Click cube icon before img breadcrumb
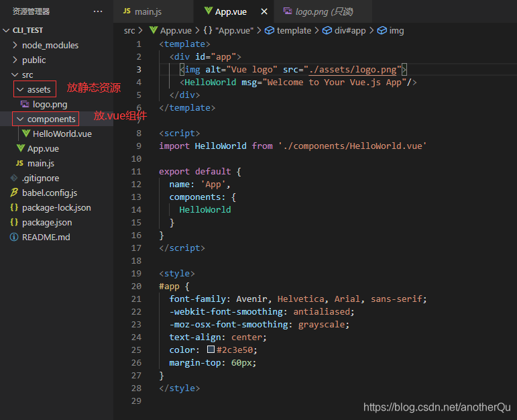Screen dimensions: 517x420 point(382,30)
